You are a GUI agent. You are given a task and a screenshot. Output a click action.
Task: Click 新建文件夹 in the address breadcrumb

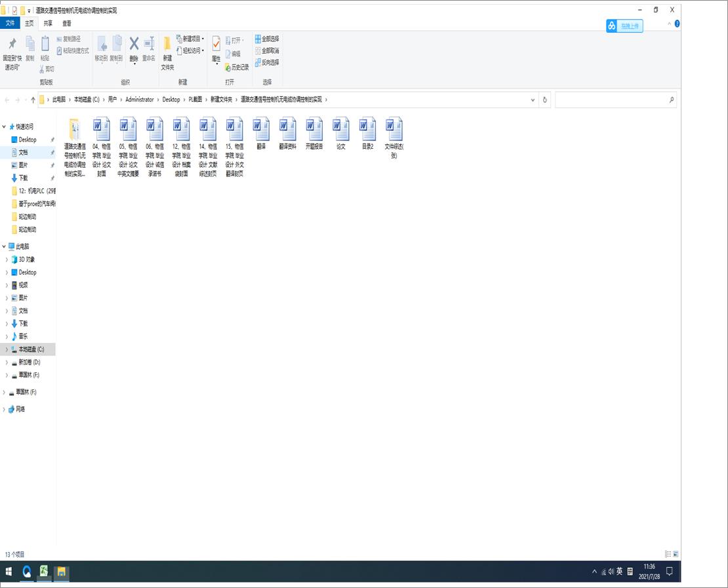point(222,100)
